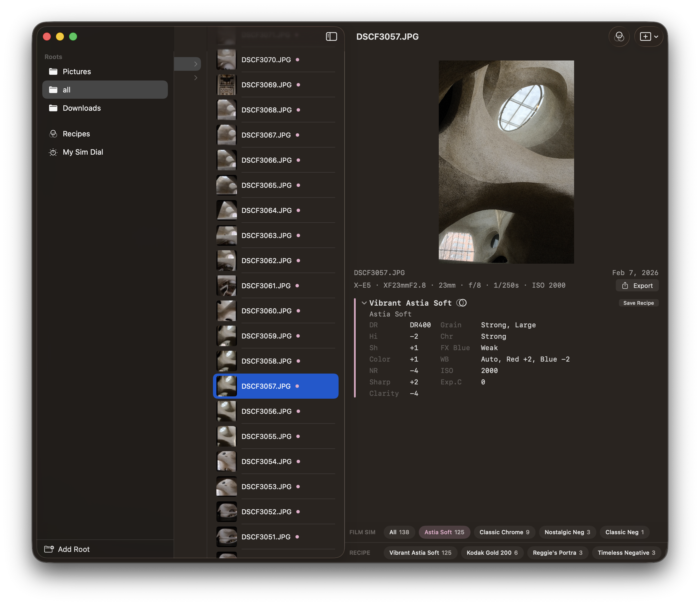
Task: Click the share icon inside the Export button
Action: tap(625, 285)
